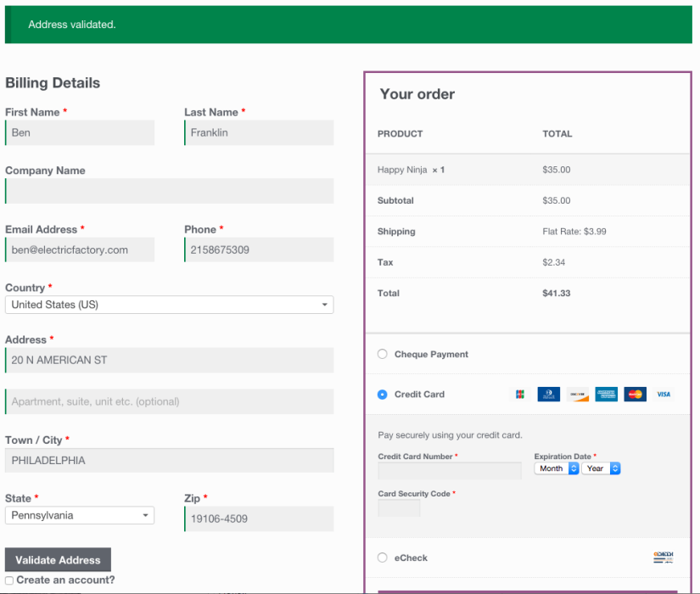The height and width of the screenshot is (594, 700).
Task: Select the Cheque Payment radio button
Action: (x=382, y=354)
